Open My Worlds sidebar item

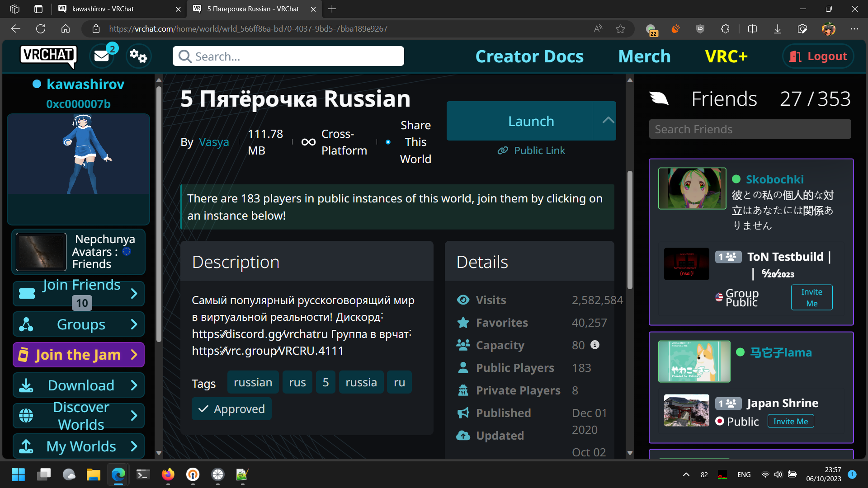(79, 446)
